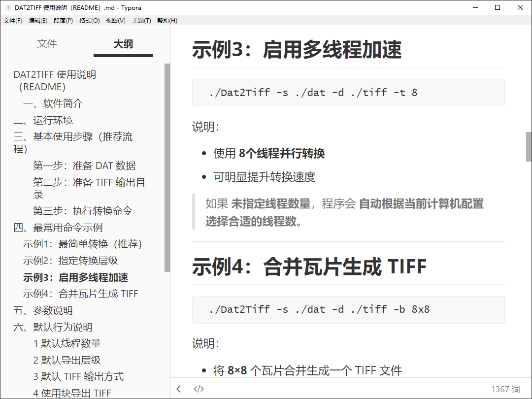Viewport: 532px width, 399px height.
Task: Open the 段落(P) menu
Action: pyautogui.click(x=64, y=20)
